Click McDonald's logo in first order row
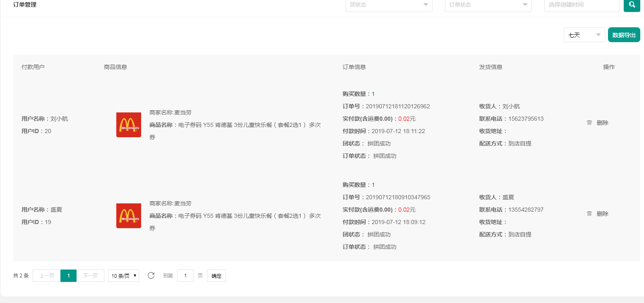This screenshot has height=303, width=644. (129, 125)
